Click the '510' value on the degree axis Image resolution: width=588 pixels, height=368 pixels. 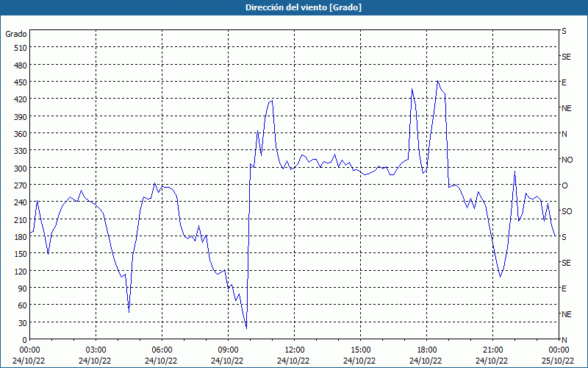(21, 48)
